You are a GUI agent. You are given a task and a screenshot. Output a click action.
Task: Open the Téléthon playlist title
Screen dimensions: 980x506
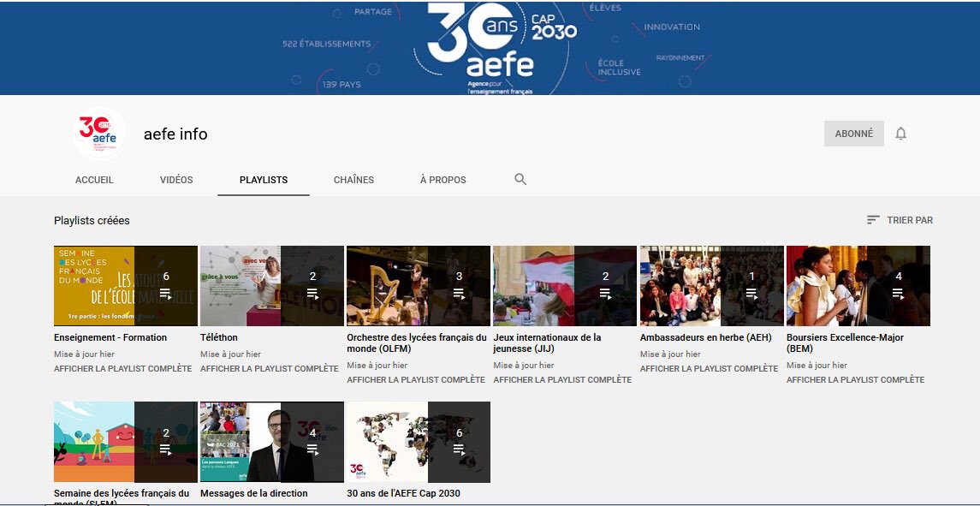point(219,337)
